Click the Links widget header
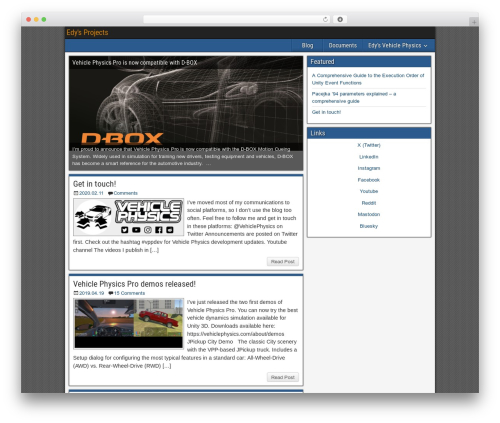Screen dimensions: 500x423 tap(369, 133)
